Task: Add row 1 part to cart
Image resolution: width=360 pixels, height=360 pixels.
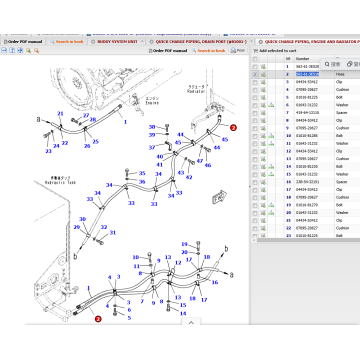Action: coord(263,66)
